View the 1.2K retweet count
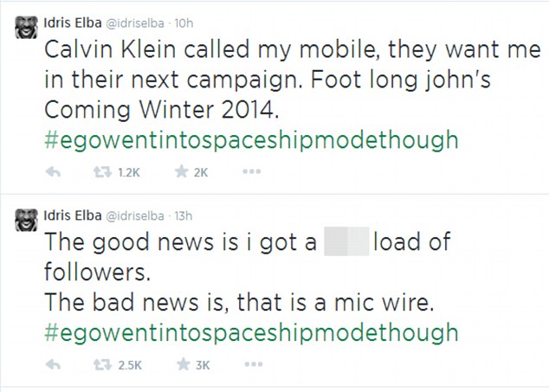 pos(129,172)
